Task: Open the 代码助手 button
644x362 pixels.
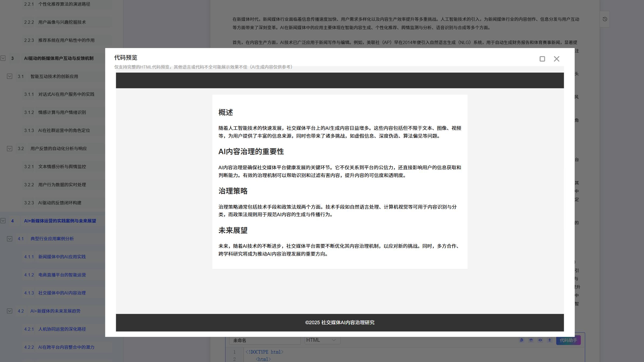Action: click(568, 340)
